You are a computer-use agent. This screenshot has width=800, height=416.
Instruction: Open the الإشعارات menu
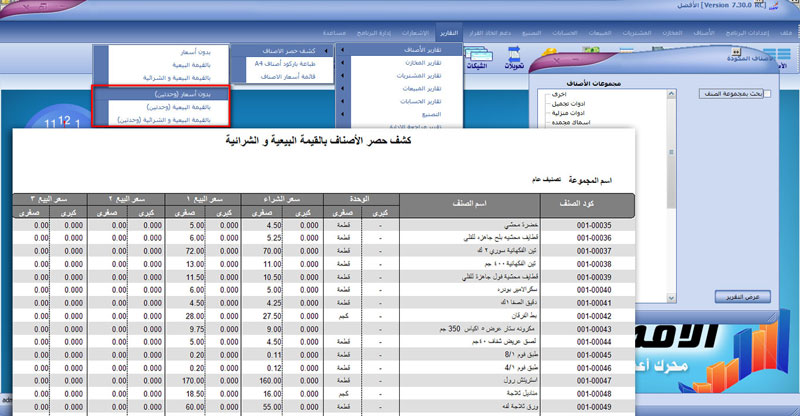point(415,33)
